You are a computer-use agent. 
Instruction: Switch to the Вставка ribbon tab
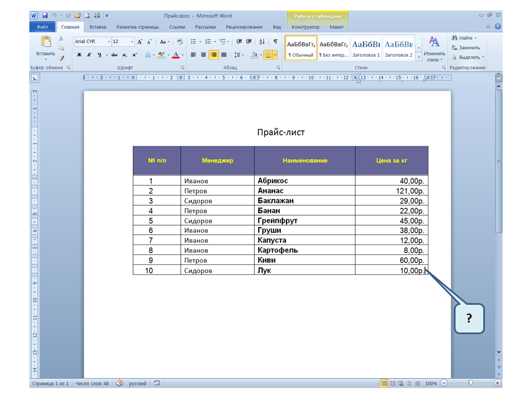coord(98,27)
